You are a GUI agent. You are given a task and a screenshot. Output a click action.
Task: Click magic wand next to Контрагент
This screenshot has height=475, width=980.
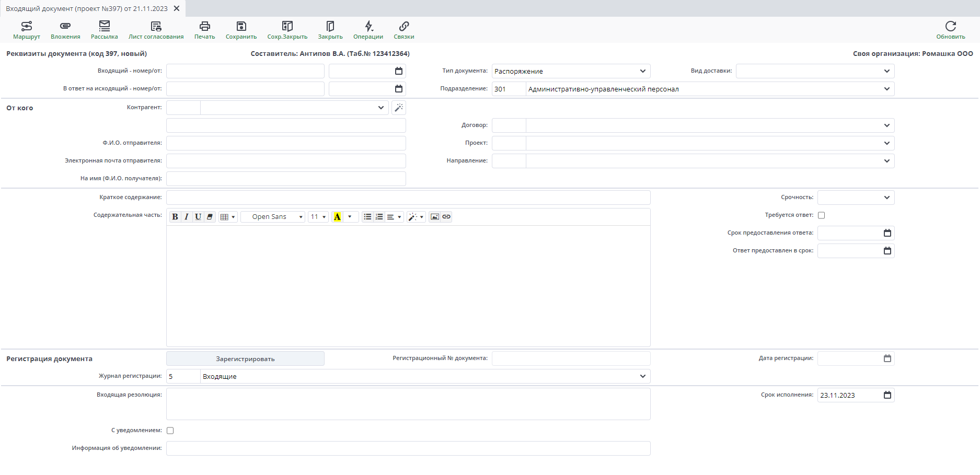click(399, 108)
